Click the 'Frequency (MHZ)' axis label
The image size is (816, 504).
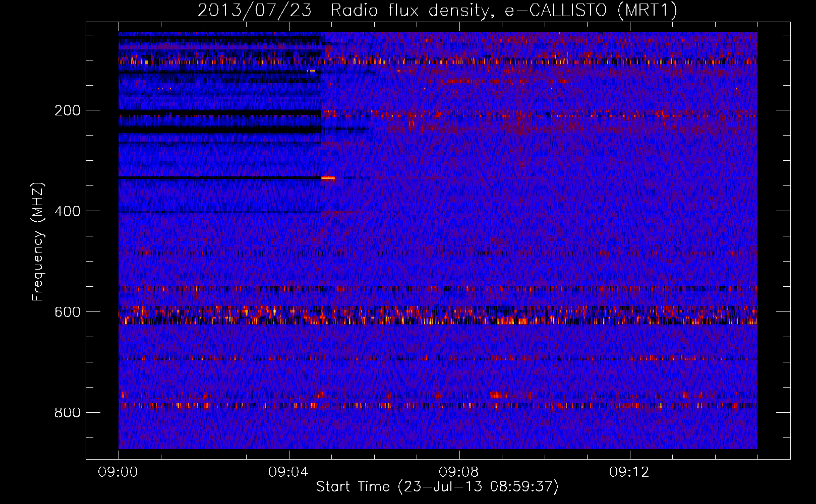click(x=38, y=242)
